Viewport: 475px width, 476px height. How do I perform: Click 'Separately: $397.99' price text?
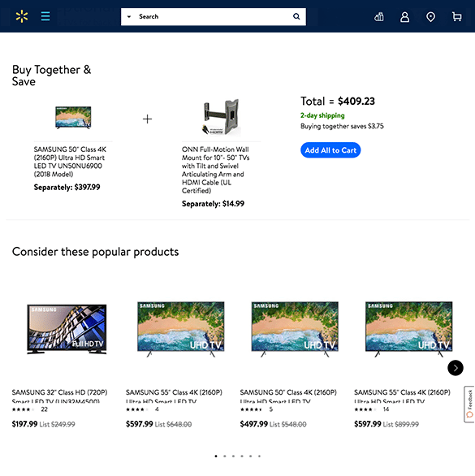click(67, 188)
